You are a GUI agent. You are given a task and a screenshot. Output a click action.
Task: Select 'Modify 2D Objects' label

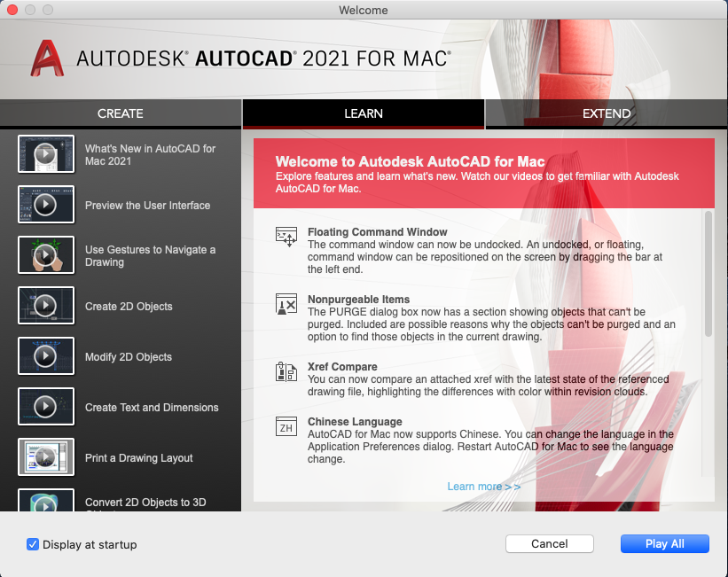(129, 357)
